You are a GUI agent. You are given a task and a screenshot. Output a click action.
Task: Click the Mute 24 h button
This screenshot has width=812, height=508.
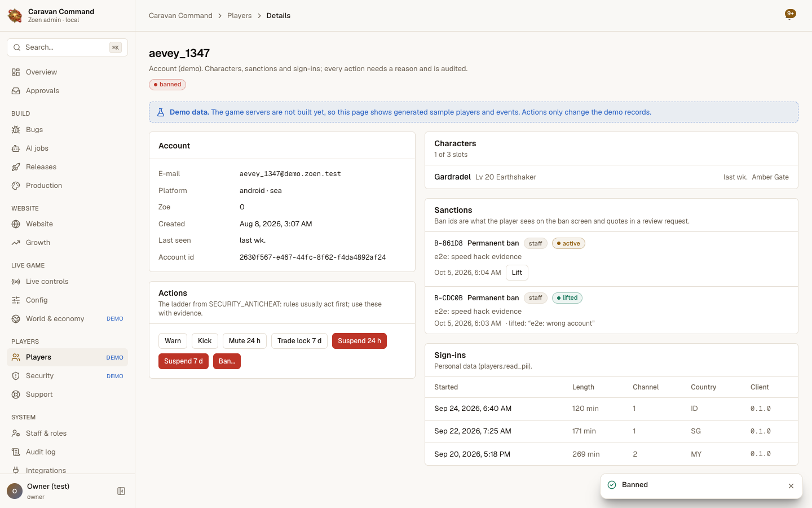pos(245,341)
